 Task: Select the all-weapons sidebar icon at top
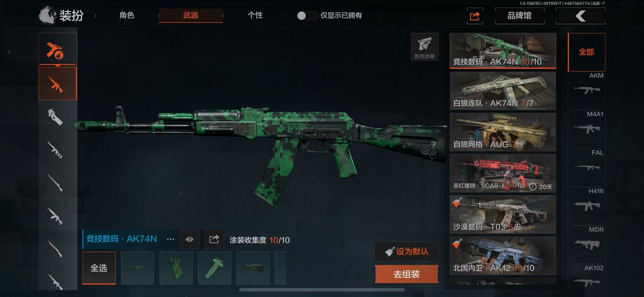pos(58,49)
